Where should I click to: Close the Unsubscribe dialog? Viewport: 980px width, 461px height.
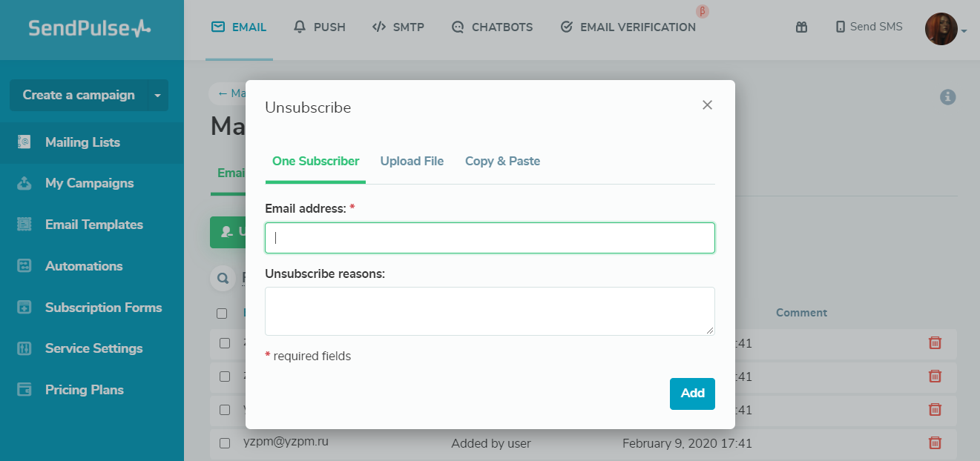pos(707,105)
